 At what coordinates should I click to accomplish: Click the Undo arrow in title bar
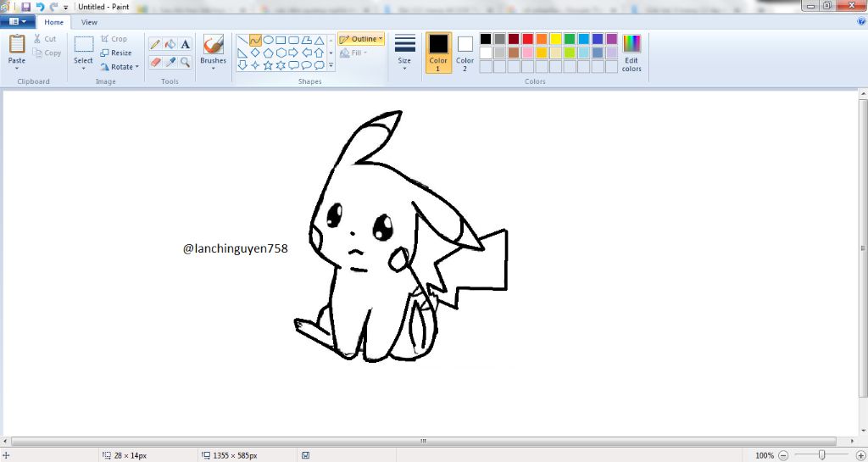pyautogui.click(x=40, y=7)
